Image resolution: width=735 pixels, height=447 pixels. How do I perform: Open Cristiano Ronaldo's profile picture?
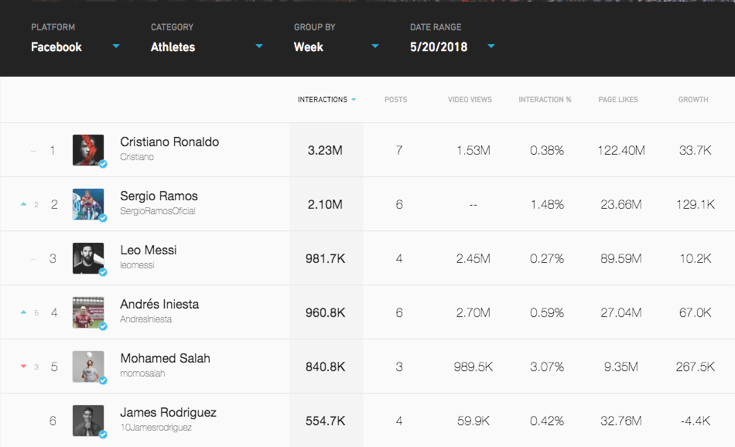point(88,150)
